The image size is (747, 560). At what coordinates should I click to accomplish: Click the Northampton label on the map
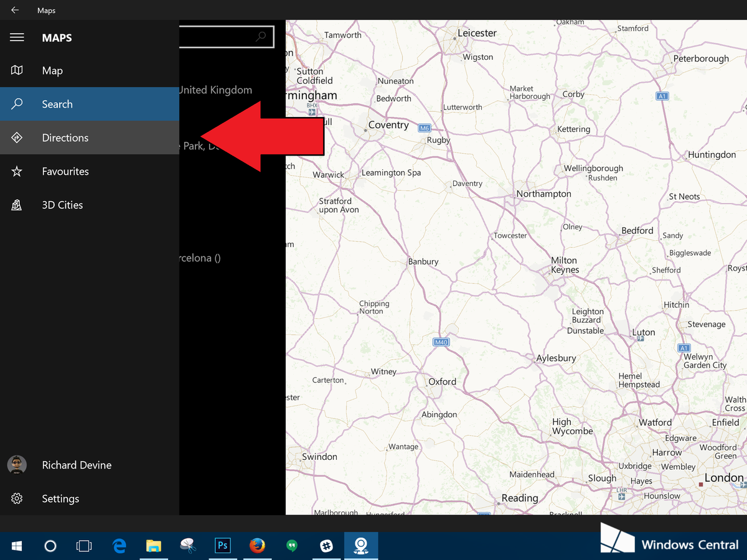(543, 194)
